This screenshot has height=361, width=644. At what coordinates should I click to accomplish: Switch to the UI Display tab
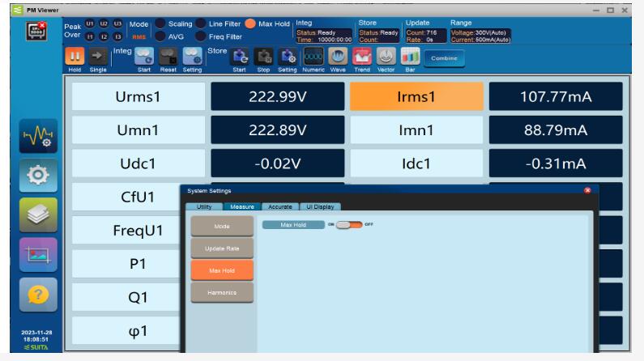tap(320, 206)
